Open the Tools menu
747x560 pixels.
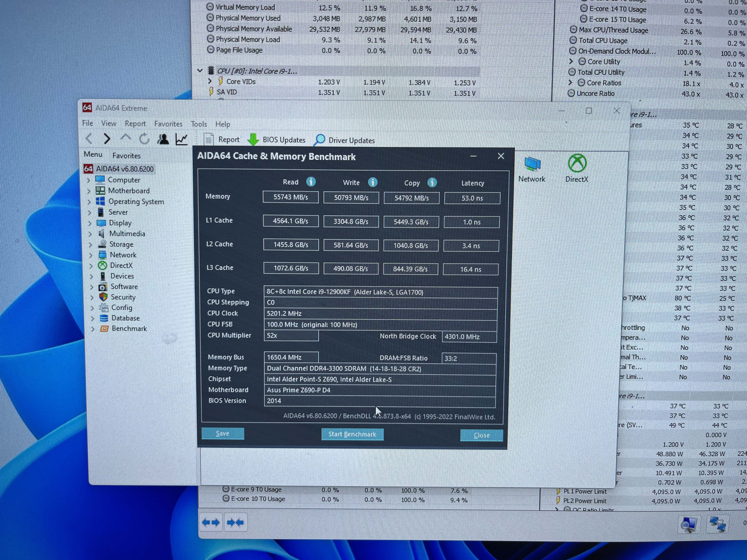(x=199, y=124)
